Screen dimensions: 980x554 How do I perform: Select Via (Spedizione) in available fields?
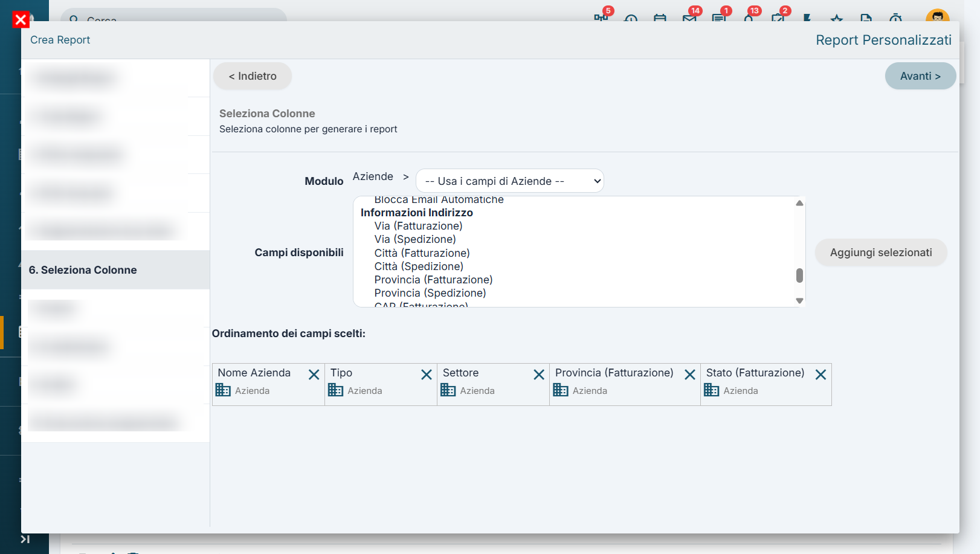coord(415,239)
